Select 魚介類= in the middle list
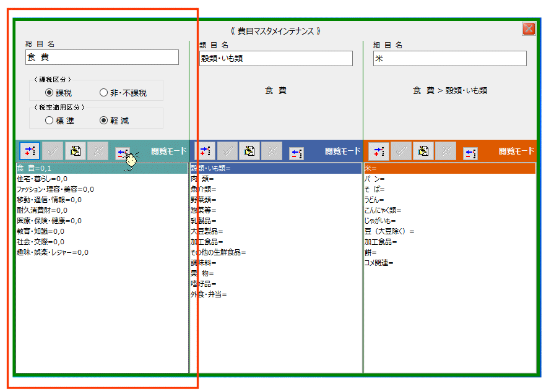This screenshot has height=392, width=554. pos(276,189)
